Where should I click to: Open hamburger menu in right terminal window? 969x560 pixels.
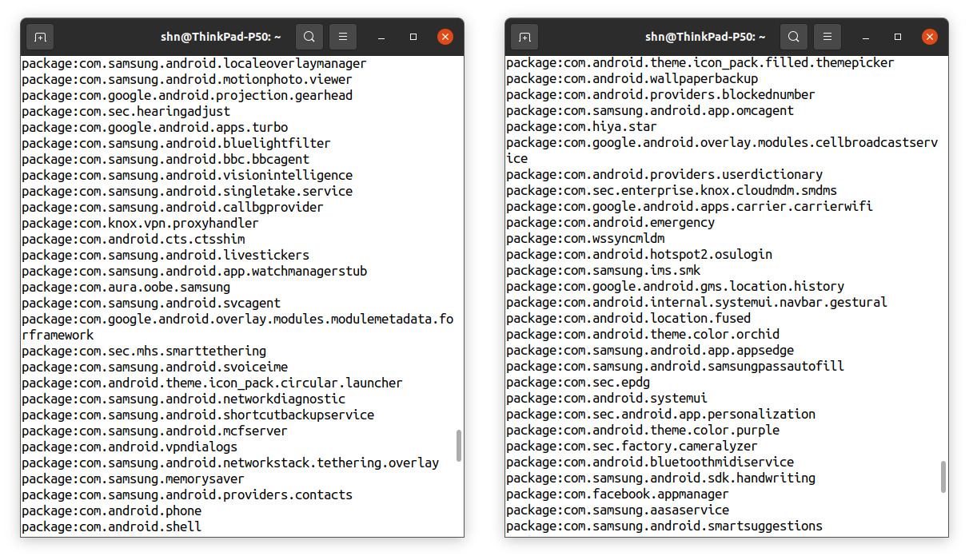coord(827,37)
